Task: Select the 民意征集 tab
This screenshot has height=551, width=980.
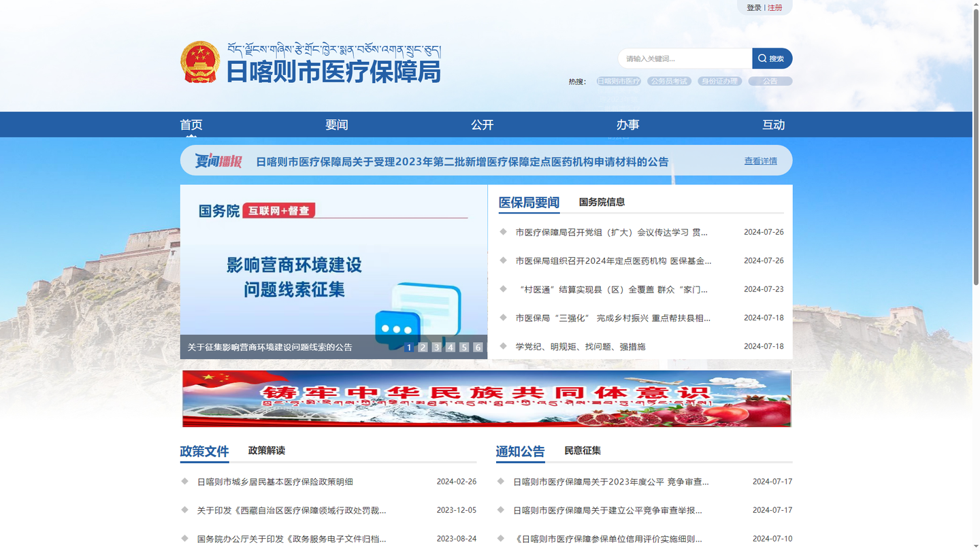Action: 583,450
